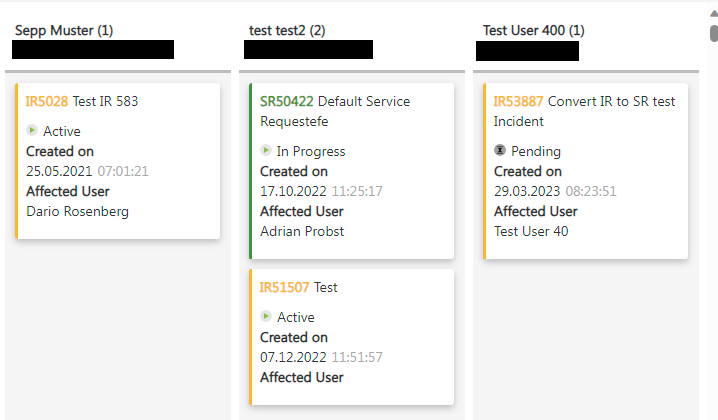The height and width of the screenshot is (420, 718).
Task: Click the Active status icon on IR5028
Action: click(32, 130)
